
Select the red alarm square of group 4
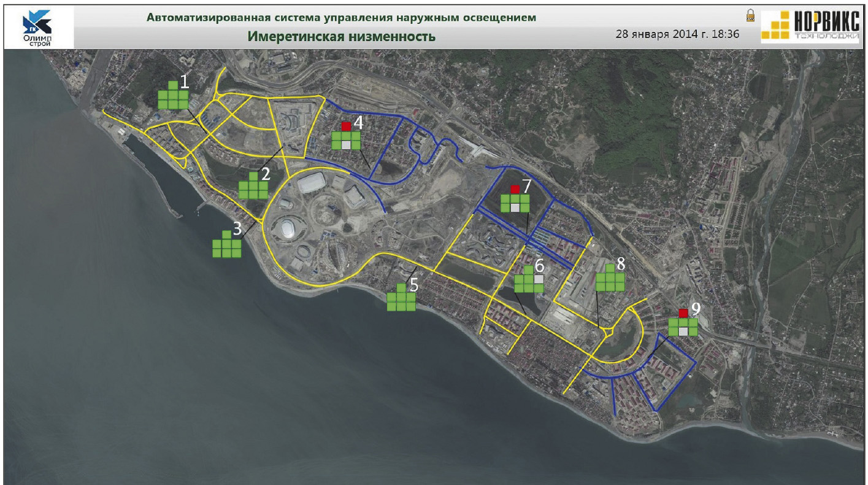pyautogui.click(x=346, y=126)
